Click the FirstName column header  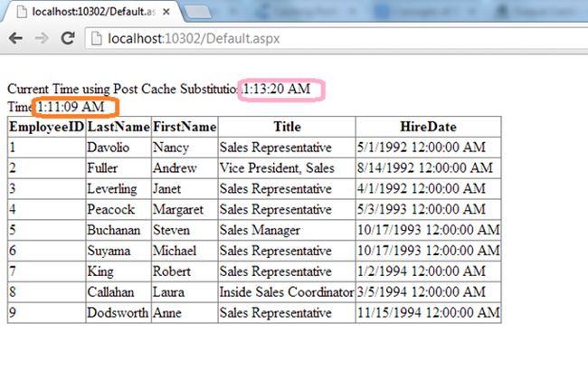pyautogui.click(x=184, y=127)
